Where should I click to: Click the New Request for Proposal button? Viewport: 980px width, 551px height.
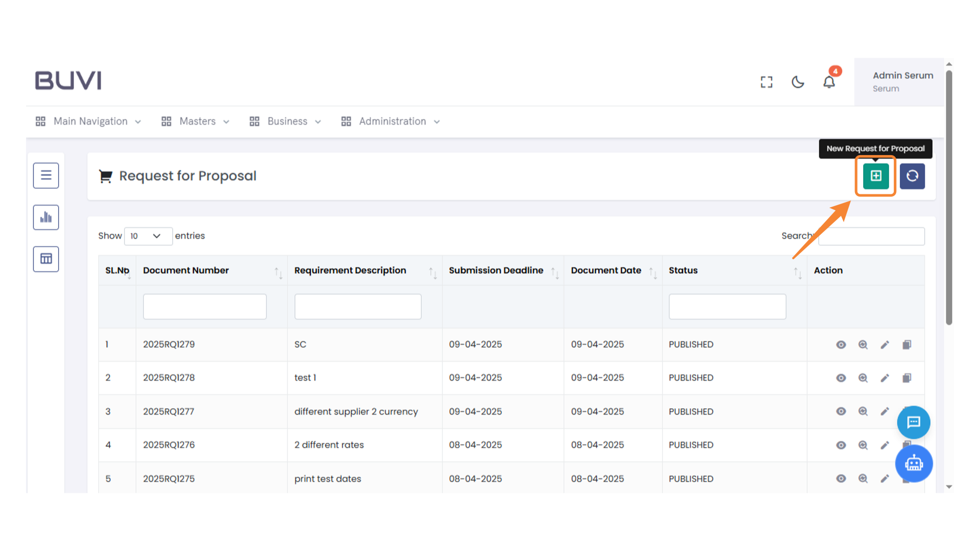pyautogui.click(x=875, y=176)
